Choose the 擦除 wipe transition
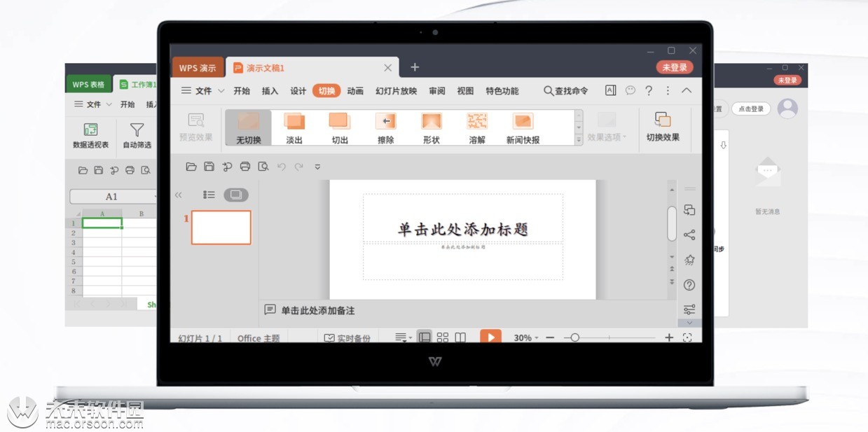 tap(385, 128)
